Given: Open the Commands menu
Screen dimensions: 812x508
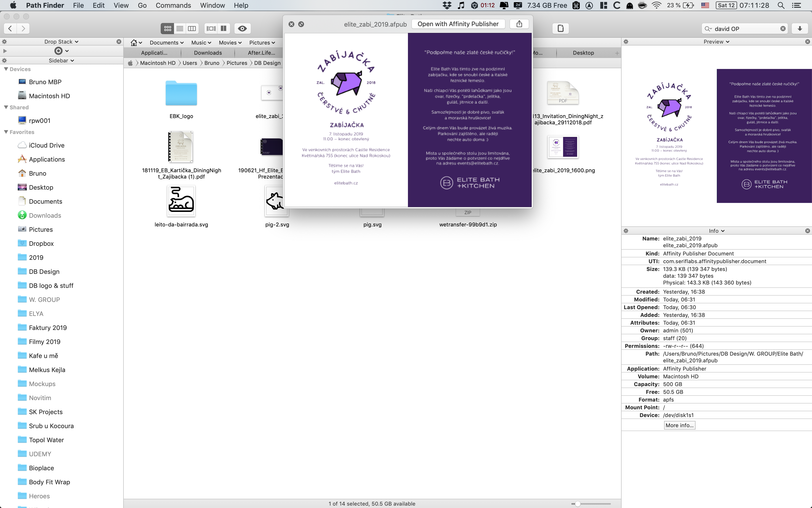Looking at the screenshot, I should (x=173, y=5).
